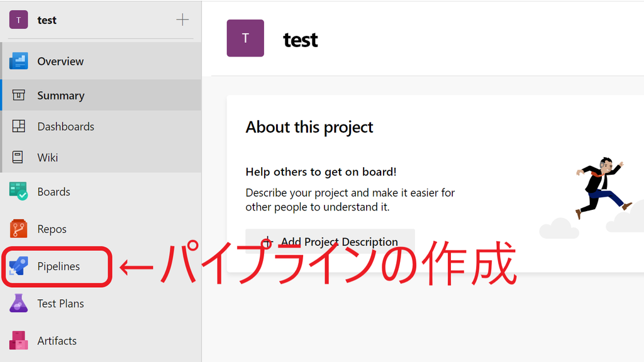Go to Dashboards

click(x=101, y=126)
